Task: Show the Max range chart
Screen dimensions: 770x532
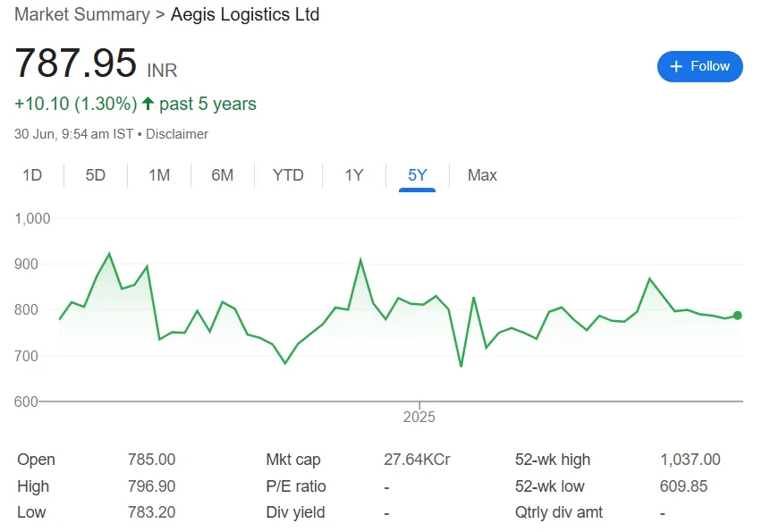Action: [x=482, y=174]
